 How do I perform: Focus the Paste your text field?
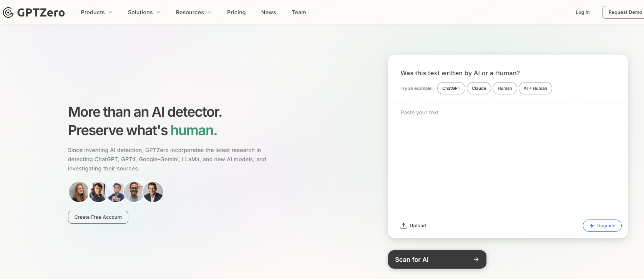508,161
